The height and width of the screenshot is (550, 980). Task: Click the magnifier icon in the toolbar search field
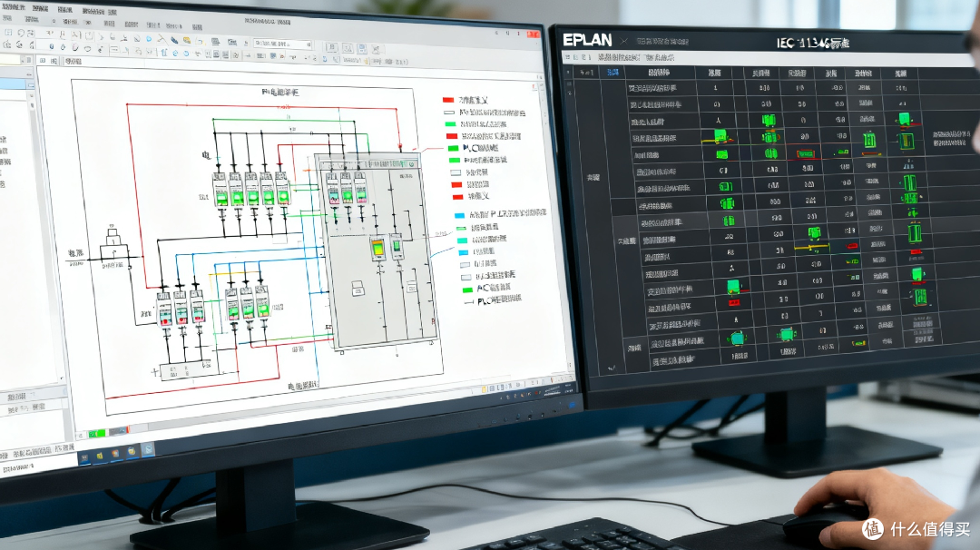[309, 44]
